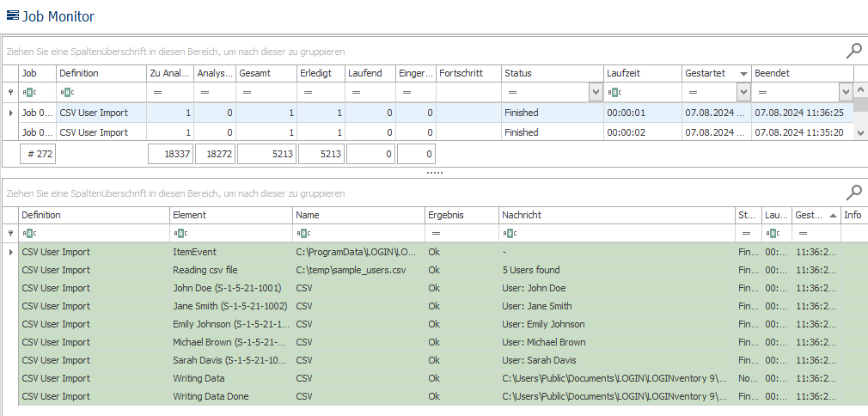Click the Laufzeit column header
This screenshot has height=416, width=868.
[x=642, y=73]
